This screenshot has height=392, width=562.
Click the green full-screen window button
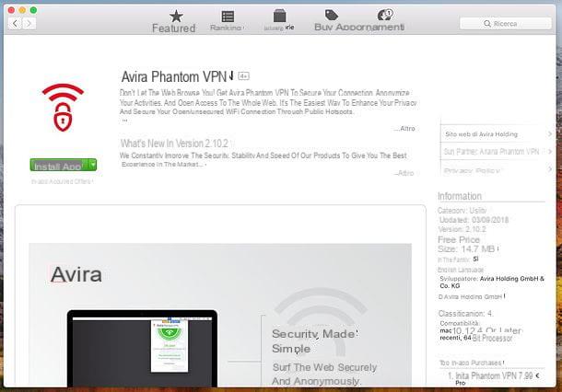(33, 10)
